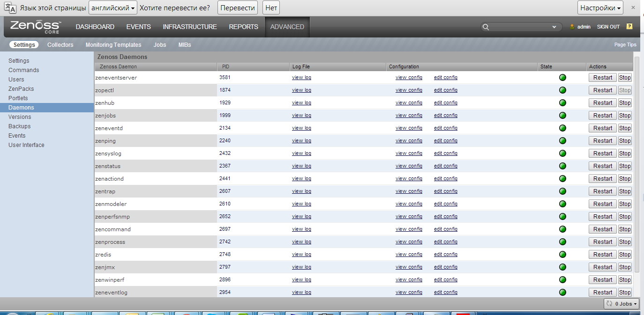Viewport: 644px width, 315px height.
Task: Click green state indicator for zenjmx
Action: (562, 267)
